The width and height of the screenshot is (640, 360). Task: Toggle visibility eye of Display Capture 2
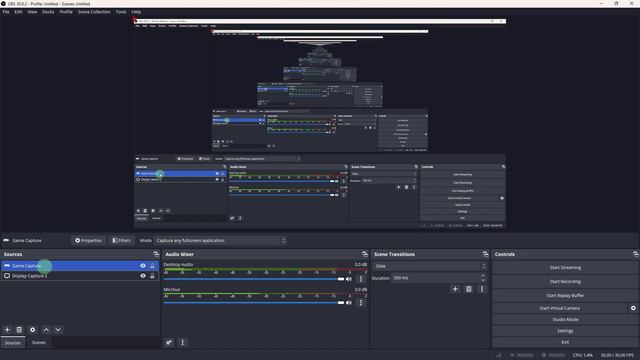[143, 276]
